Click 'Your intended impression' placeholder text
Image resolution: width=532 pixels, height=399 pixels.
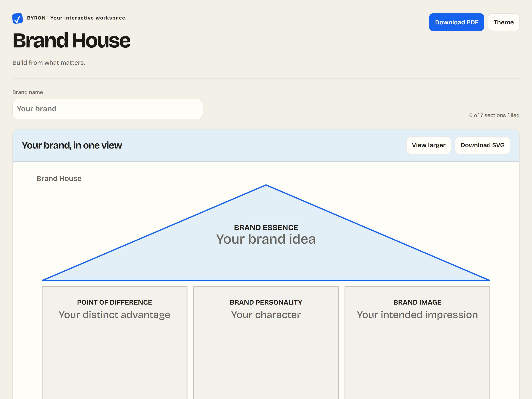[417, 315]
